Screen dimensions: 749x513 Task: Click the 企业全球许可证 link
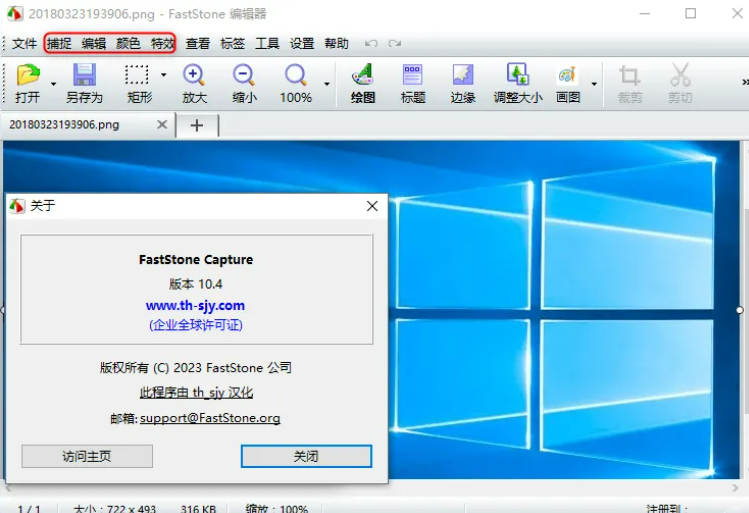[x=196, y=325]
